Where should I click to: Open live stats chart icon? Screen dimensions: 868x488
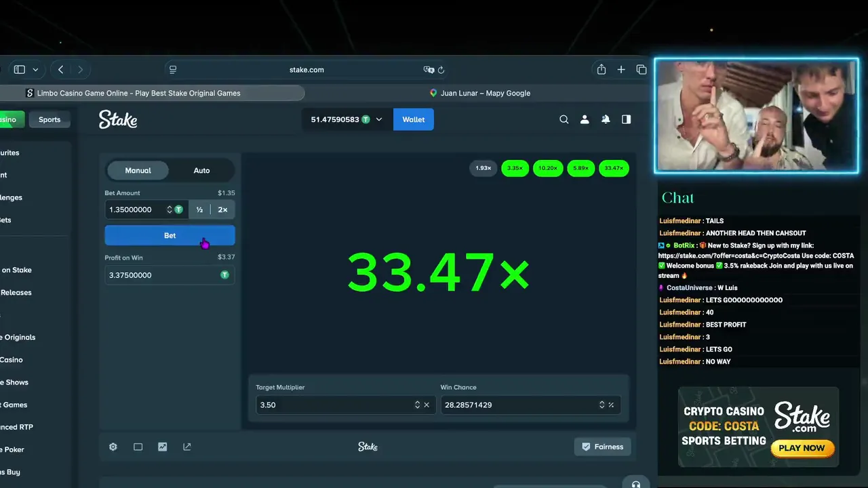[x=162, y=447]
